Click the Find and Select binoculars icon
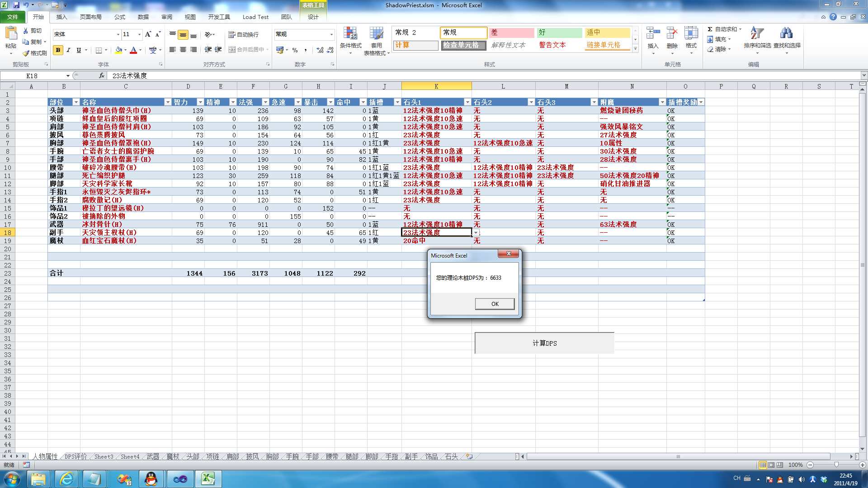 click(786, 34)
